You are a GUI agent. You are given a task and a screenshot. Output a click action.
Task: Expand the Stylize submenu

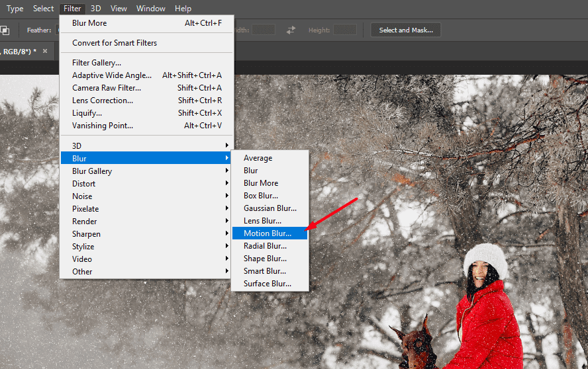pos(146,246)
